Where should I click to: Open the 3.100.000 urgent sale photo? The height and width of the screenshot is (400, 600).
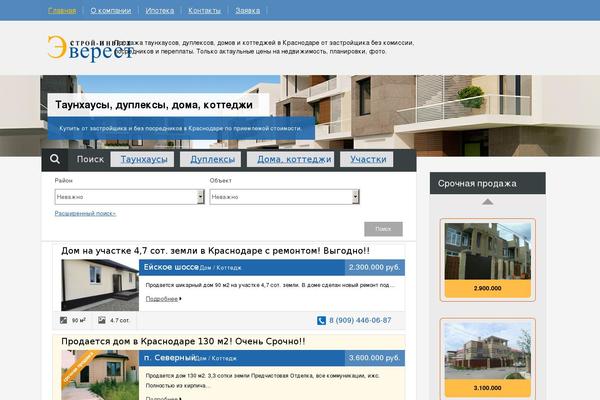pyautogui.click(x=488, y=351)
